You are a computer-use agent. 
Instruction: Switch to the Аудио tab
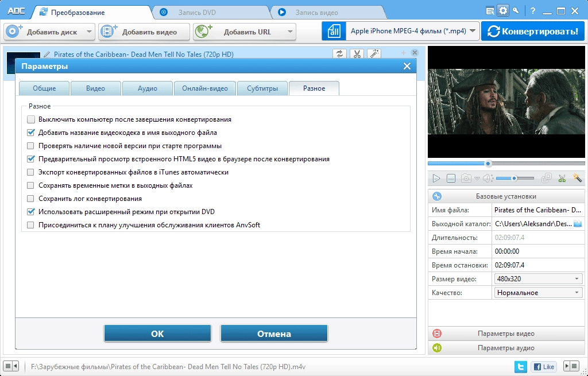pos(148,88)
